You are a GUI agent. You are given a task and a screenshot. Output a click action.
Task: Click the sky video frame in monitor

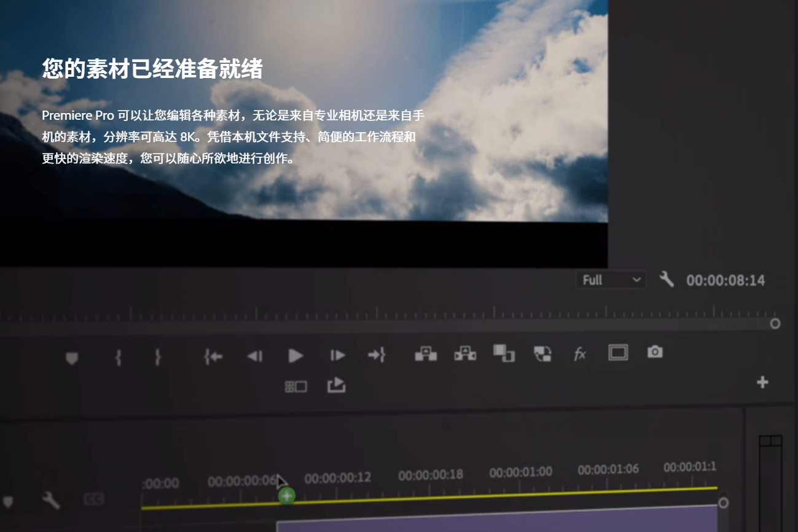pos(303,111)
